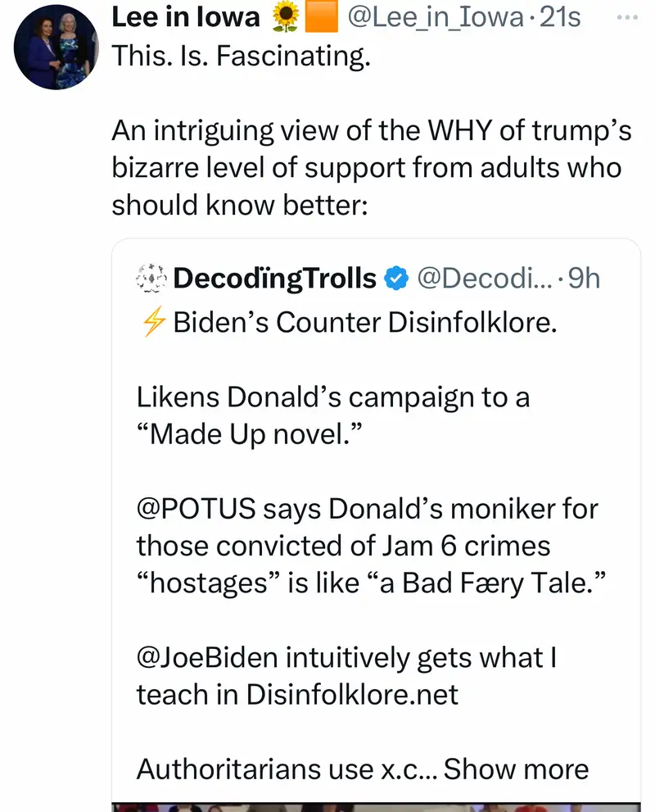The width and height of the screenshot is (655, 812).
Task: Visit the Disinfolklore.net link
Action: click(x=352, y=695)
